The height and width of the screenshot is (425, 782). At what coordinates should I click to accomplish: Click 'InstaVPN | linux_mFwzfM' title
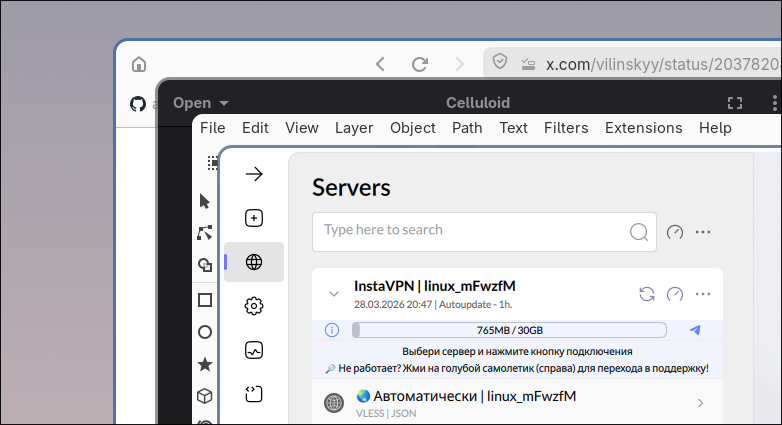(434, 286)
